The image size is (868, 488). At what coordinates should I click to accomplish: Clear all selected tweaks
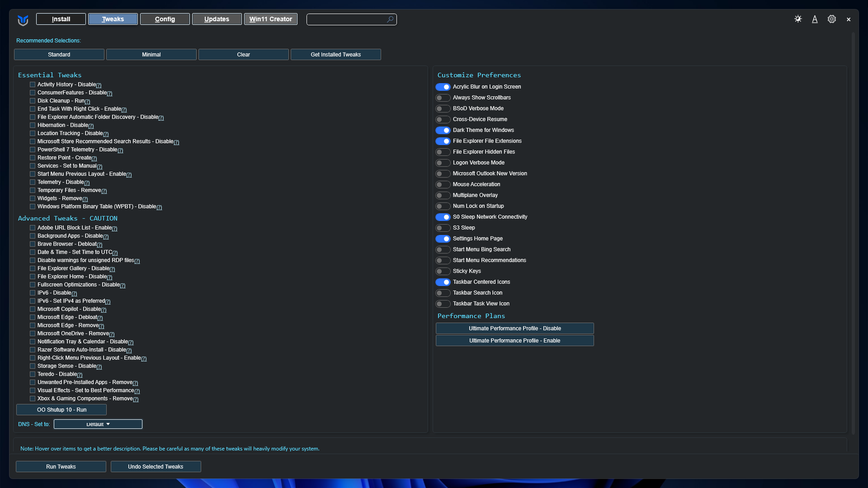click(x=244, y=55)
